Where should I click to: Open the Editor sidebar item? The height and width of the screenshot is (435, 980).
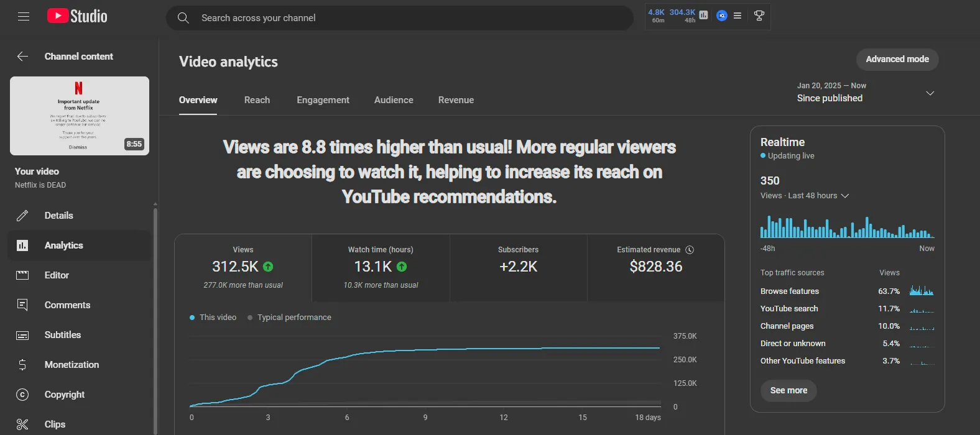tap(80, 275)
